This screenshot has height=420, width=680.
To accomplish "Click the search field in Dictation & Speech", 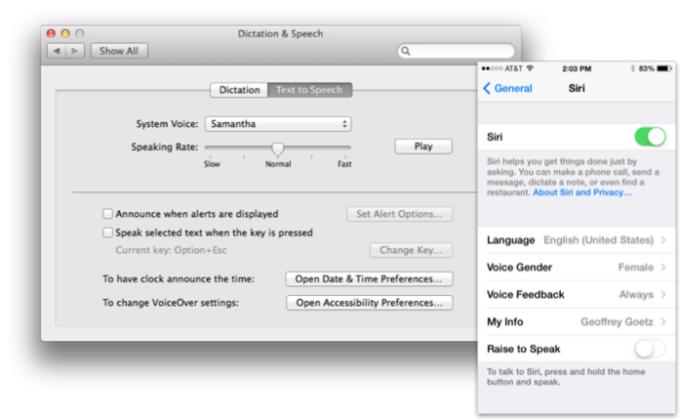I will click(x=456, y=51).
